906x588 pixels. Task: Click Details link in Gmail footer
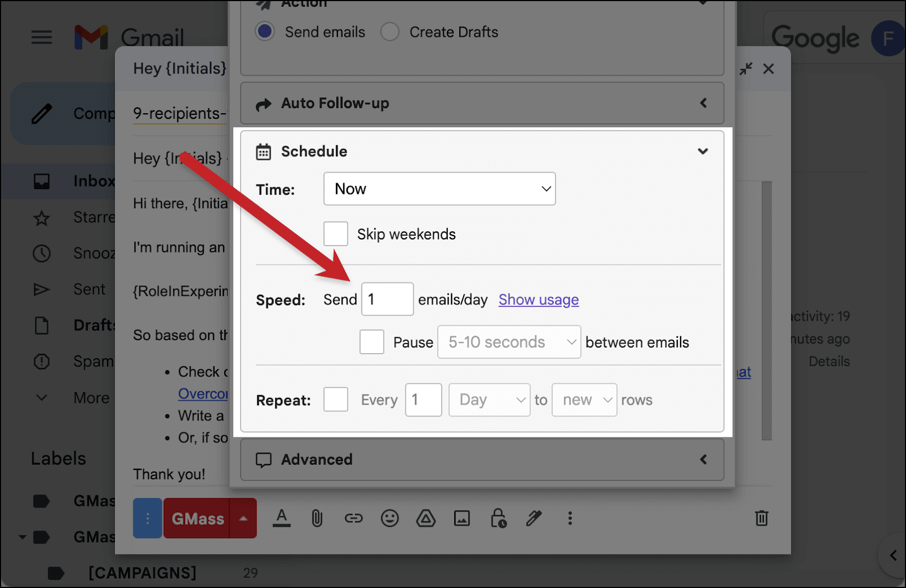coord(829,361)
